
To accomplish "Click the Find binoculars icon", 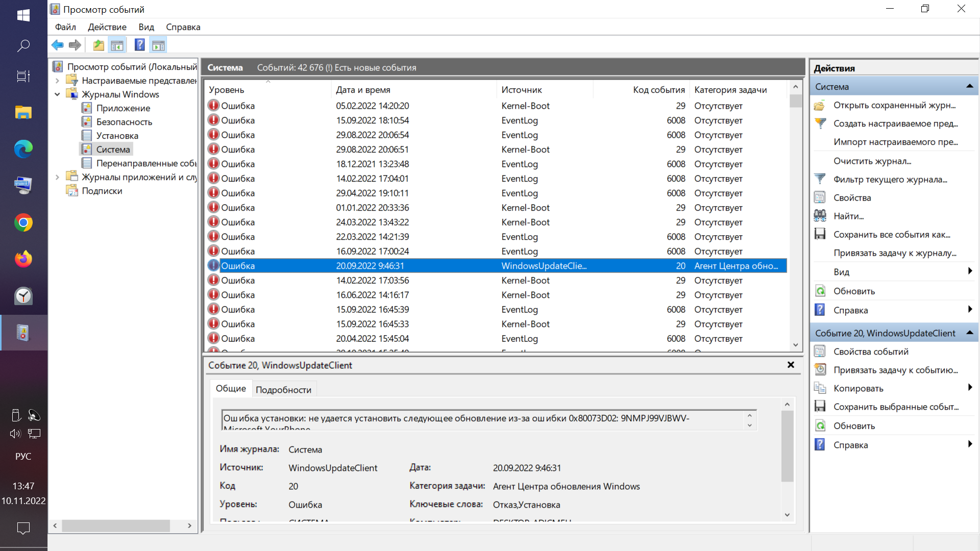I will [820, 216].
